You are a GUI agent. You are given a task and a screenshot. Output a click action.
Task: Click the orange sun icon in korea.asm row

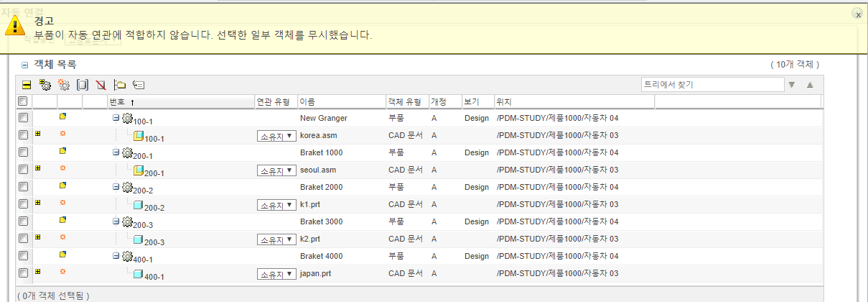pos(62,134)
